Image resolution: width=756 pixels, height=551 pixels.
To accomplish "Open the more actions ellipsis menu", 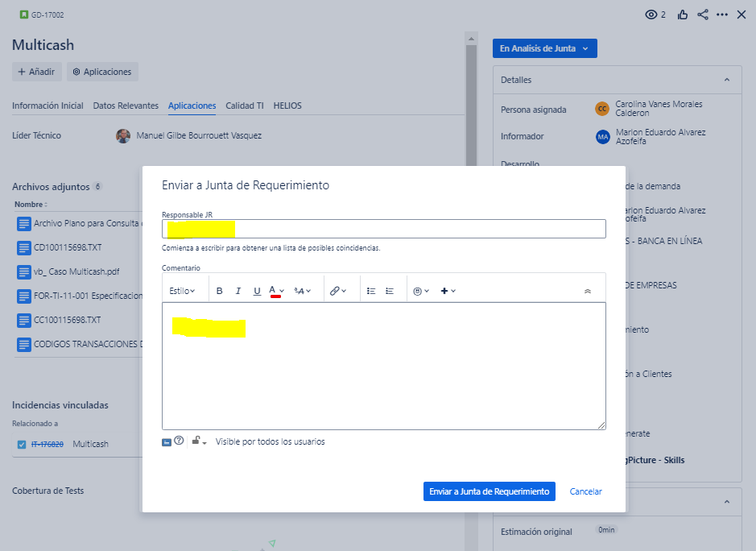I will coord(721,14).
